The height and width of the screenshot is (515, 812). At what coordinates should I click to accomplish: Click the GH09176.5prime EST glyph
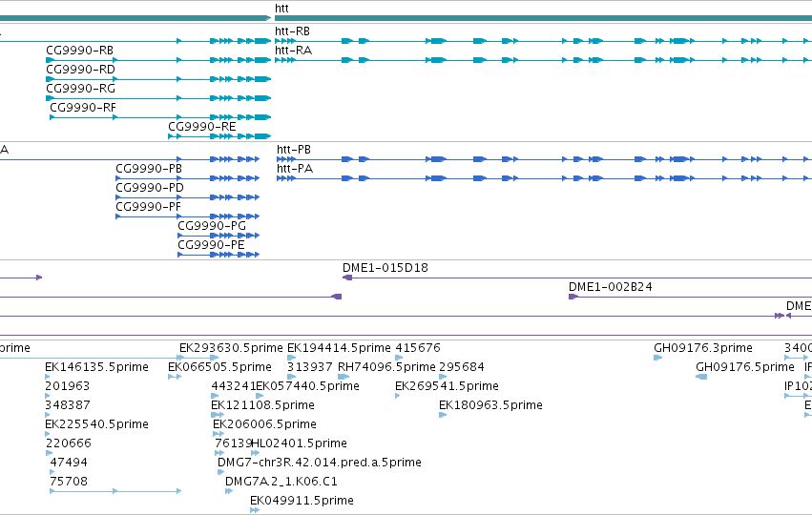click(x=701, y=377)
